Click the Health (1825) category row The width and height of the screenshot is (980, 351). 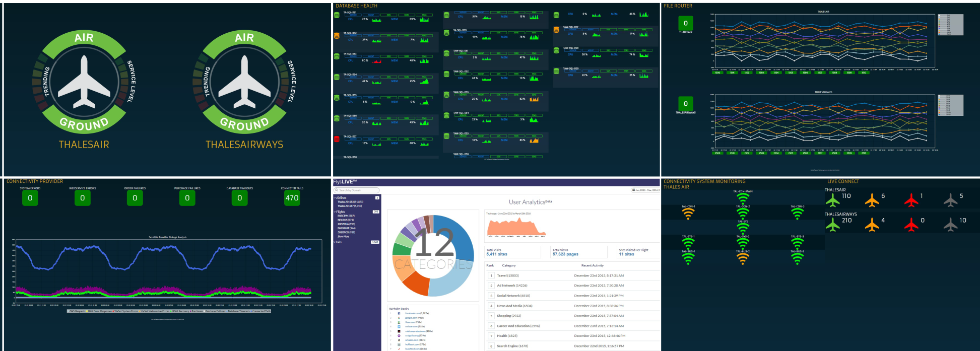point(572,336)
